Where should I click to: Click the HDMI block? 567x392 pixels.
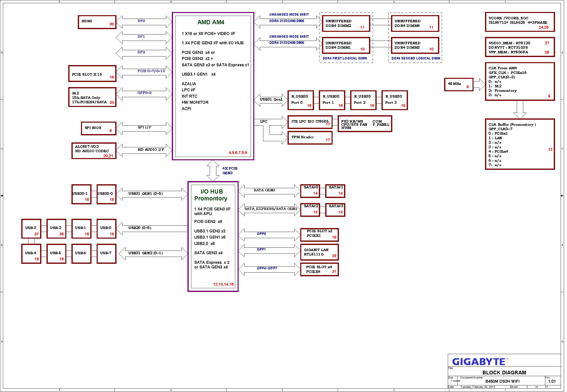click(97, 22)
